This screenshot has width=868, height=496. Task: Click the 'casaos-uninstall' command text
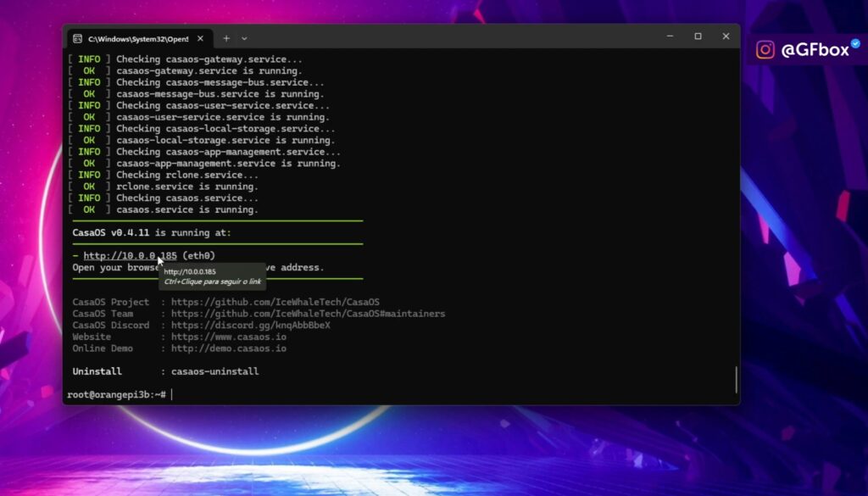click(214, 371)
